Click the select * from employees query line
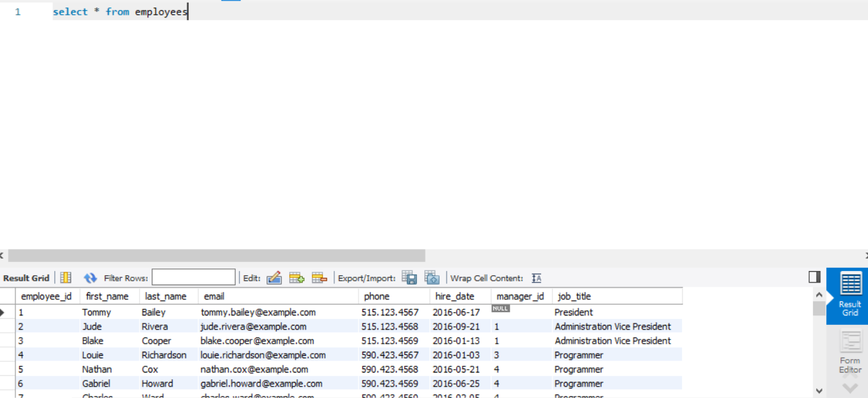The image size is (868, 398). coord(119,11)
